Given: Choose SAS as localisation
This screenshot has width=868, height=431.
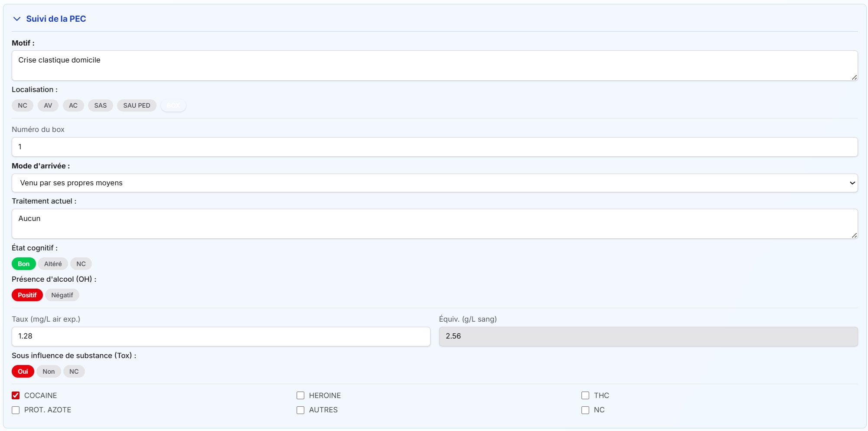Looking at the screenshot, I should click(100, 105).
